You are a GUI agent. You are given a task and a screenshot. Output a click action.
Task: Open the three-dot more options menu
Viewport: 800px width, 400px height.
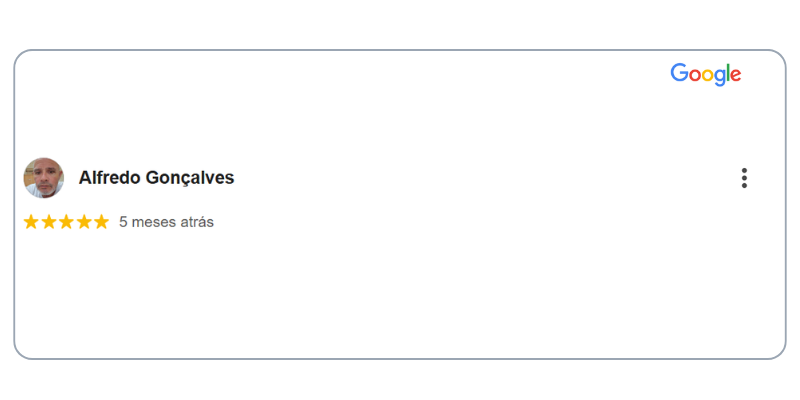pyautogui.click(x=744, y=178)
